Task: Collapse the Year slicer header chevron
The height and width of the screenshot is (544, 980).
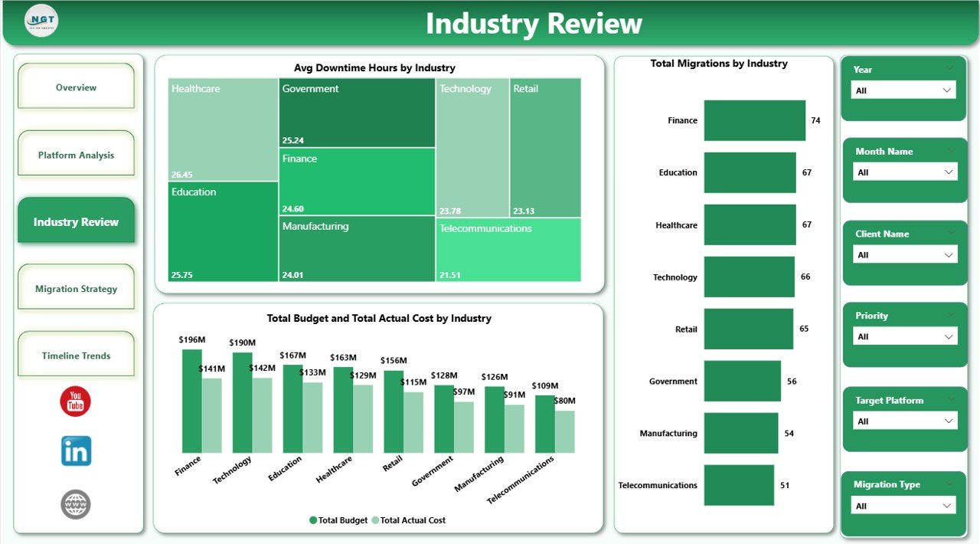Action: 950,68
